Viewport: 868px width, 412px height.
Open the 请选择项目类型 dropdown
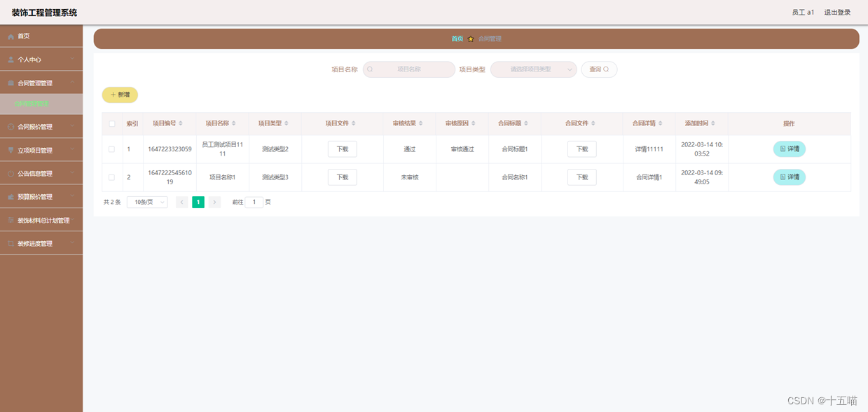(533, 69)
